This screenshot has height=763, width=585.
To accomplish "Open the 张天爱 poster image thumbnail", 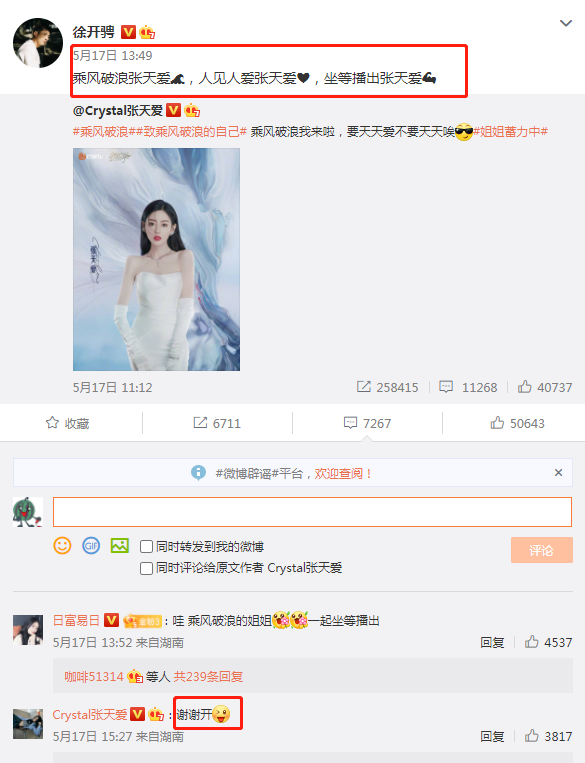I will (x=156, y=259).
